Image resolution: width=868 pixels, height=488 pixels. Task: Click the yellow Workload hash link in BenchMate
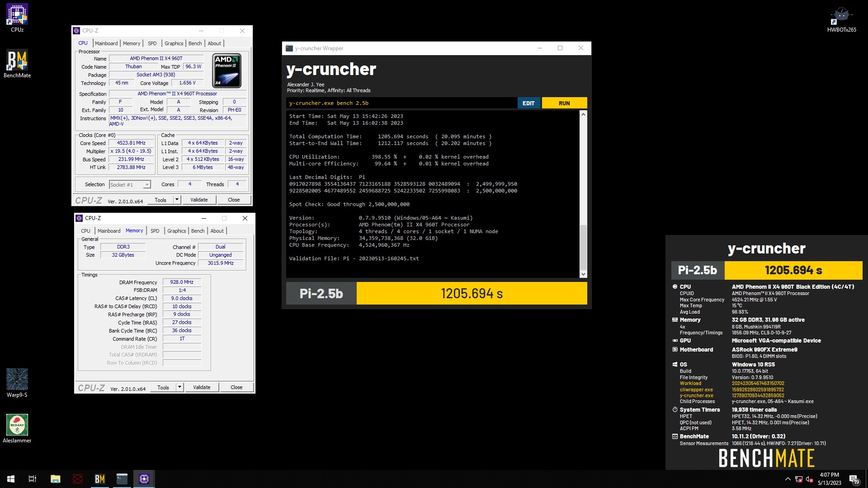pos(758,383)
